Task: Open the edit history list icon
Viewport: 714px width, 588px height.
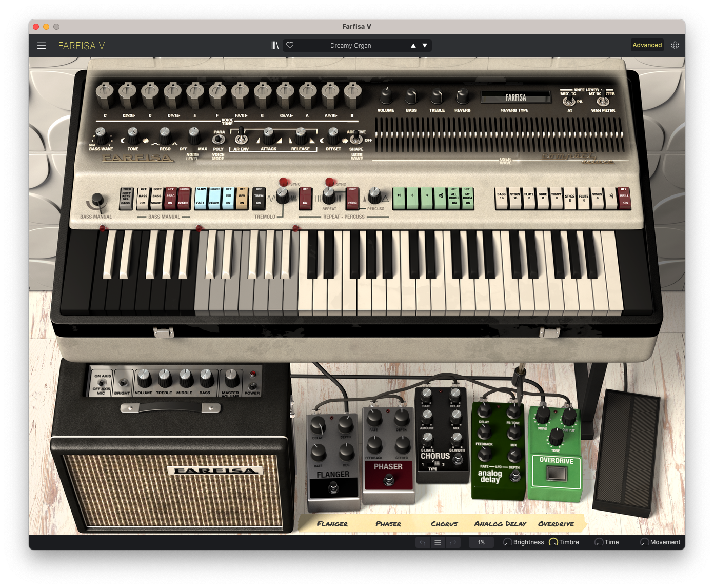Action: pyautogui.click(x=438, y=542)
